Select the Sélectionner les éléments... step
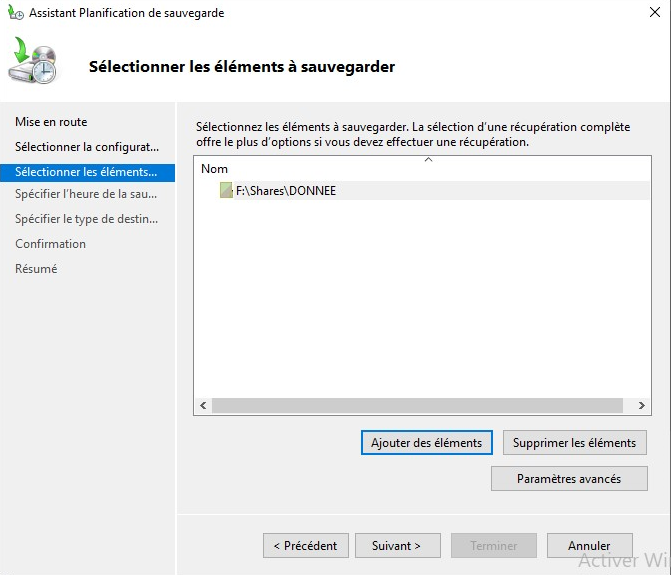The height and width of the screenshot is (575, 671). coord(87,172)
